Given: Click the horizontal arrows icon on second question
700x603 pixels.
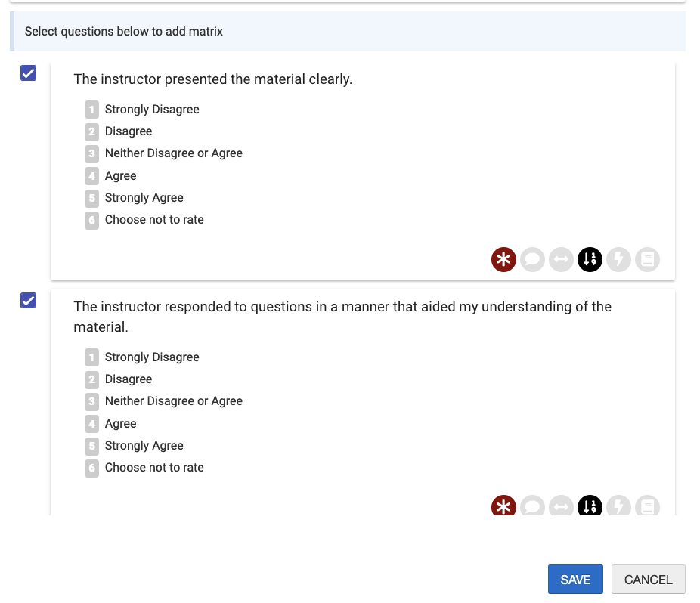Looking at the screenshot, I should click(x=561, y=506).
